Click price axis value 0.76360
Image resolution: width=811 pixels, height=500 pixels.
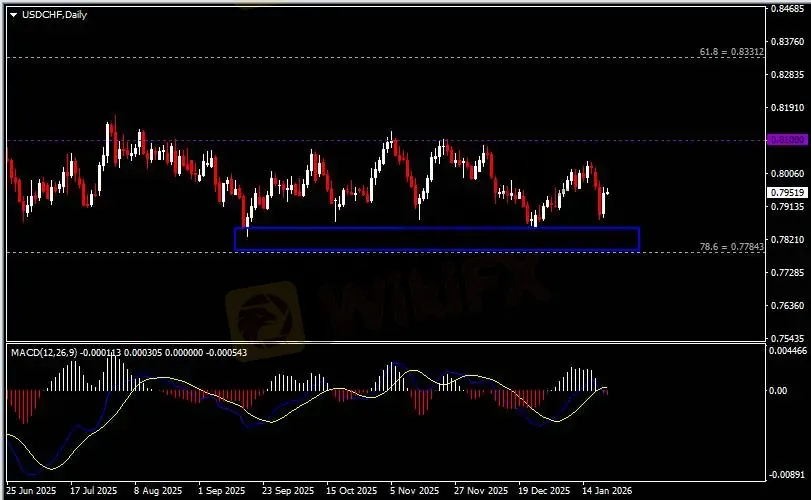point(787,305)
